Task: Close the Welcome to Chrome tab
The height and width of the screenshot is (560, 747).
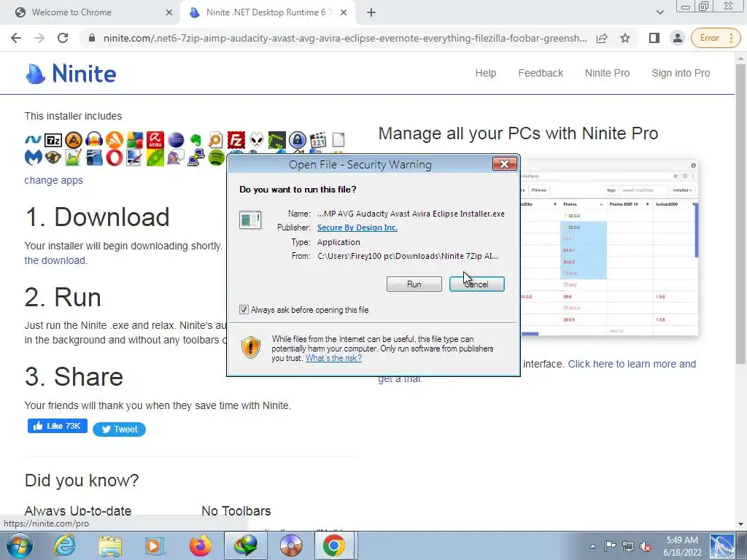Action: coord(169,12)
